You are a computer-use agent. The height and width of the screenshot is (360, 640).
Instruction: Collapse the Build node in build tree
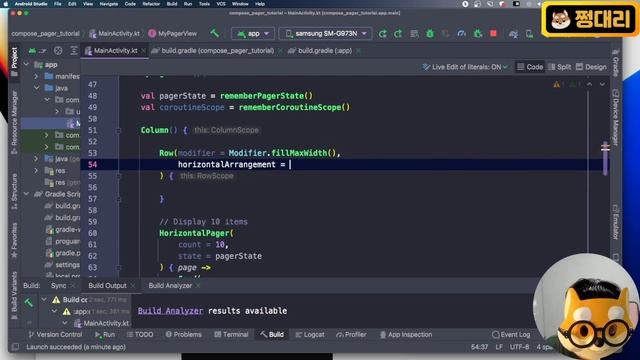(x=44, y=300)
